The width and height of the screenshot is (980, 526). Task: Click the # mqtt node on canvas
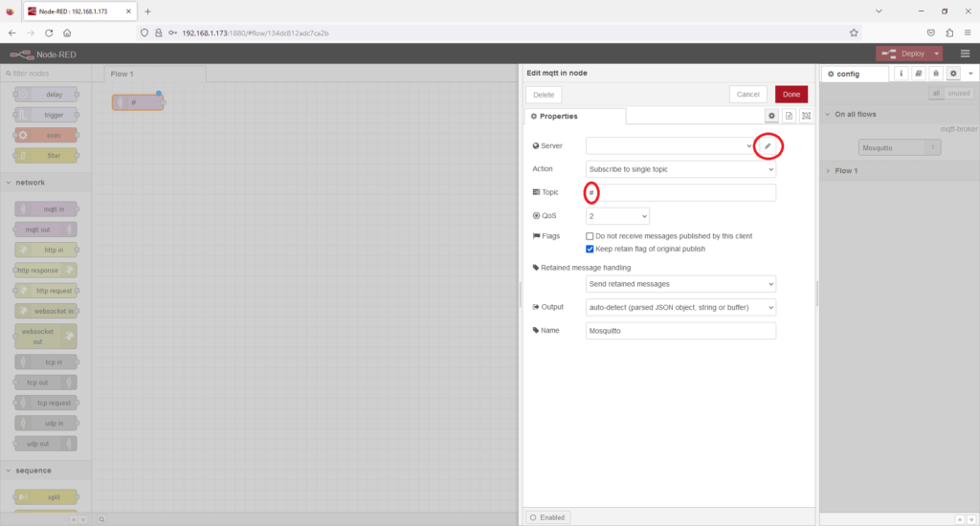(138, 102)
